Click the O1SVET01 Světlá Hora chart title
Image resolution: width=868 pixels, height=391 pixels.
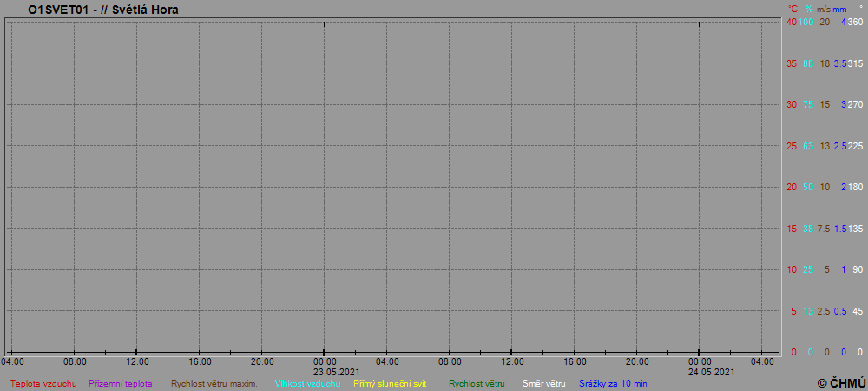coord(103,10)
